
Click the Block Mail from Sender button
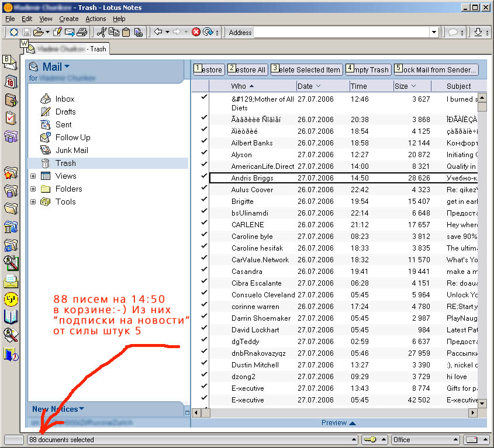pyautogui.click(x=436, y=70)
